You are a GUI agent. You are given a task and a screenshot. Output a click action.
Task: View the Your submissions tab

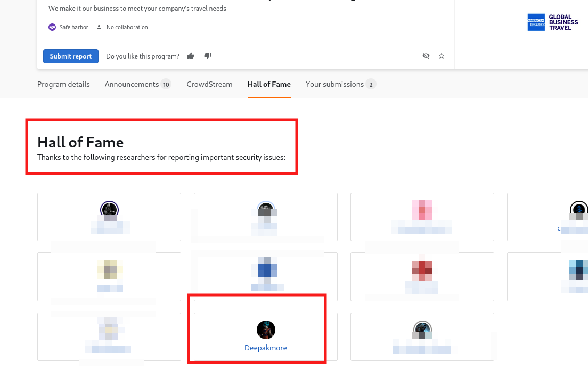tap(340, 84)
